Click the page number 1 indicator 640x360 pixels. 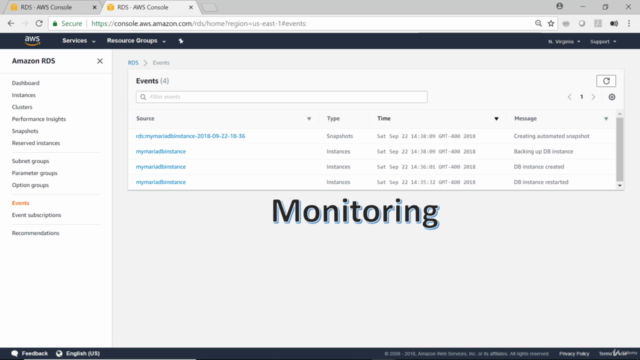pos(582,97)
